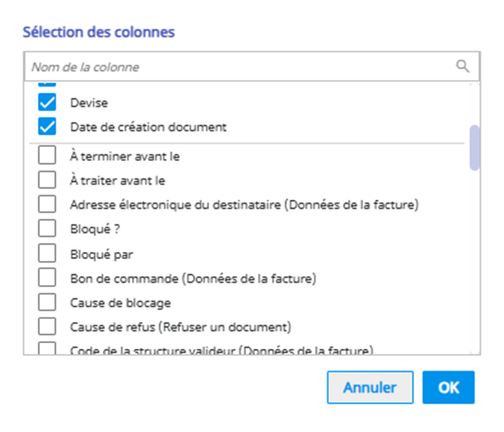Screen dimensions: 504x432
Task: Click the Cause de blocage label
Action: pos(121,303)
